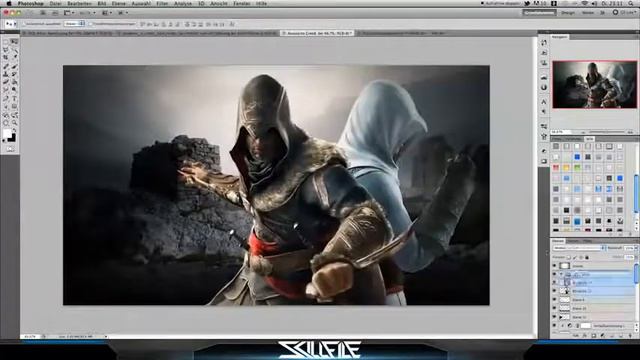Viewport: 640px width, 360px height.
Task: Open the Deckkraft opacity slider arrow
Action: tap(636, 248)
